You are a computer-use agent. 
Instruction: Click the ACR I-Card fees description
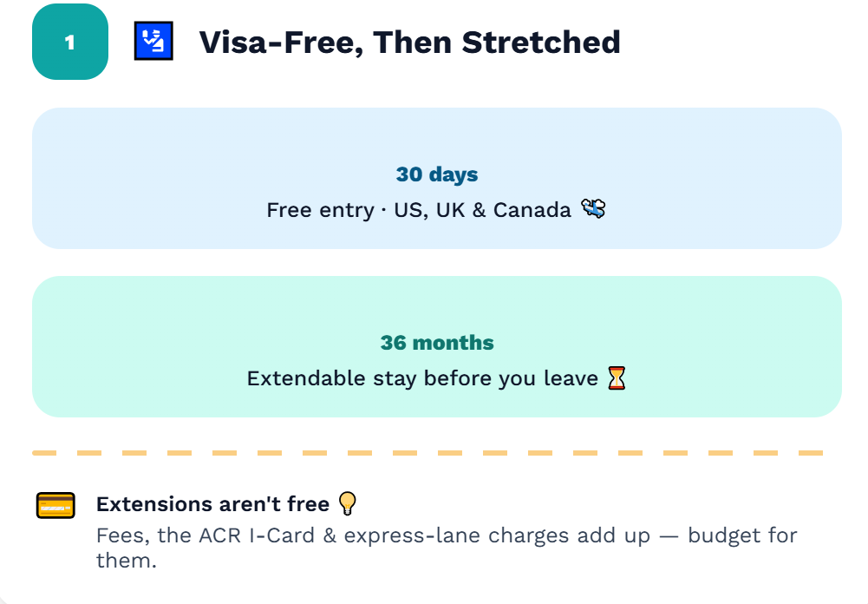447,548
